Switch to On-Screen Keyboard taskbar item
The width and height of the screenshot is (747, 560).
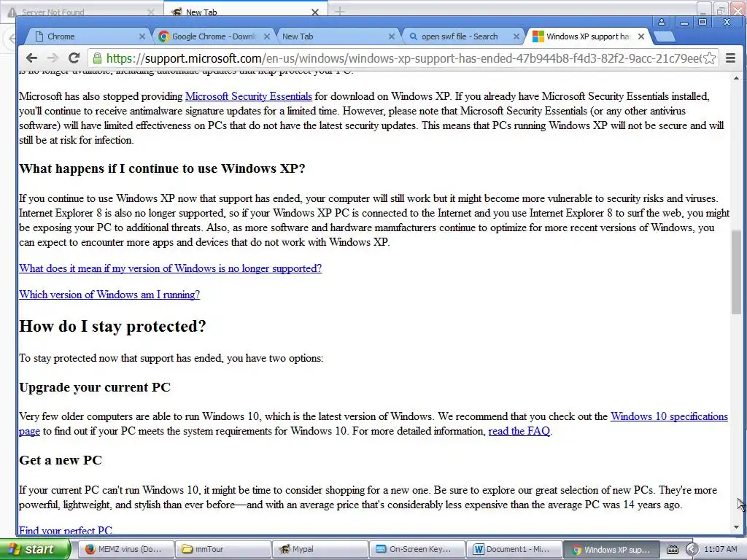pyautogui.click(x=417, y=549)
